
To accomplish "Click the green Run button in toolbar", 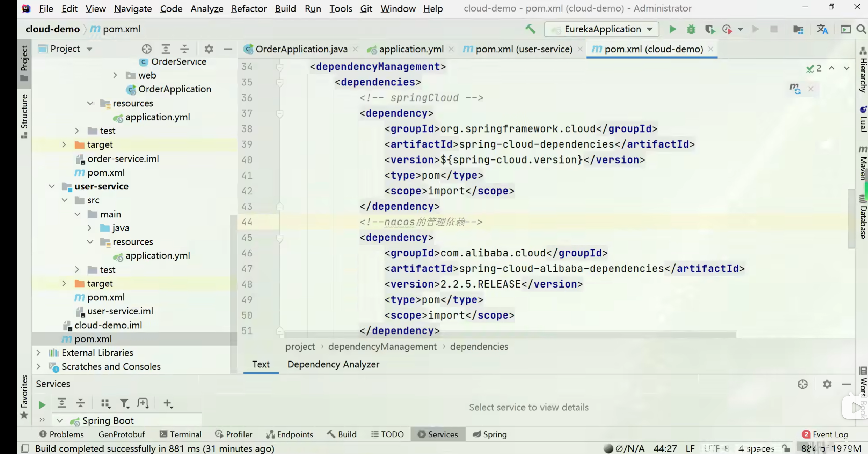I will point(672,29).
